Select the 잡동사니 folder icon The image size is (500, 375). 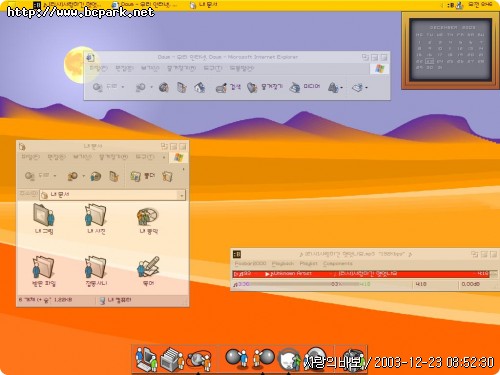click(x=96, y=271)
